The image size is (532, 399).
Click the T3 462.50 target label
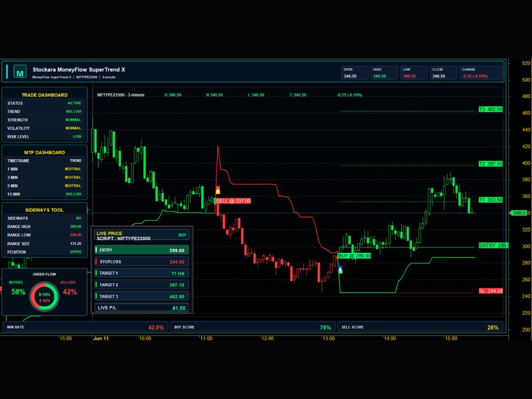(x=490, y=109)
